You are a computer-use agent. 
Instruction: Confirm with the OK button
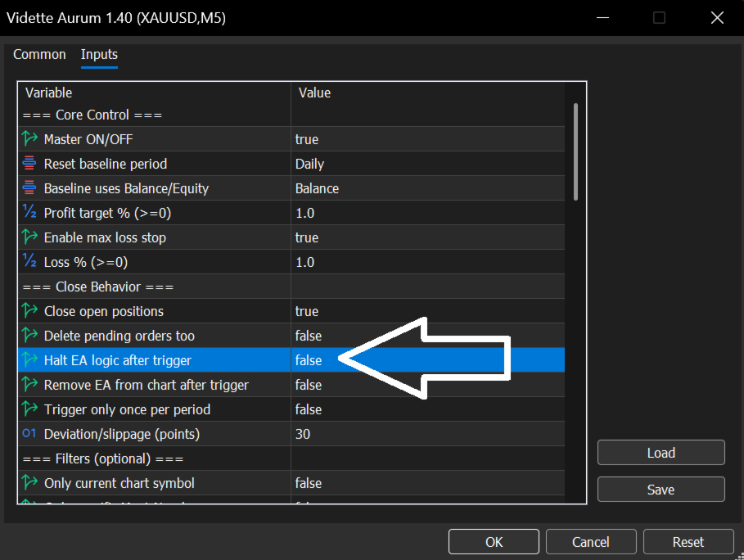[x=494, y=541]
